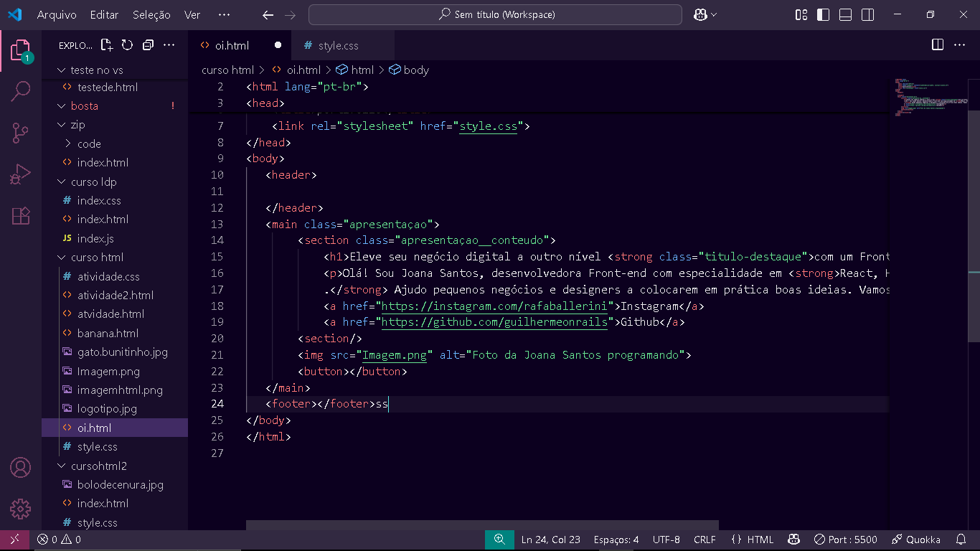Image resolution: width=980 pixels, height=551 pixels.
Task: Toggle the Secondary Side Bar layout button
Action: [867, 14]
